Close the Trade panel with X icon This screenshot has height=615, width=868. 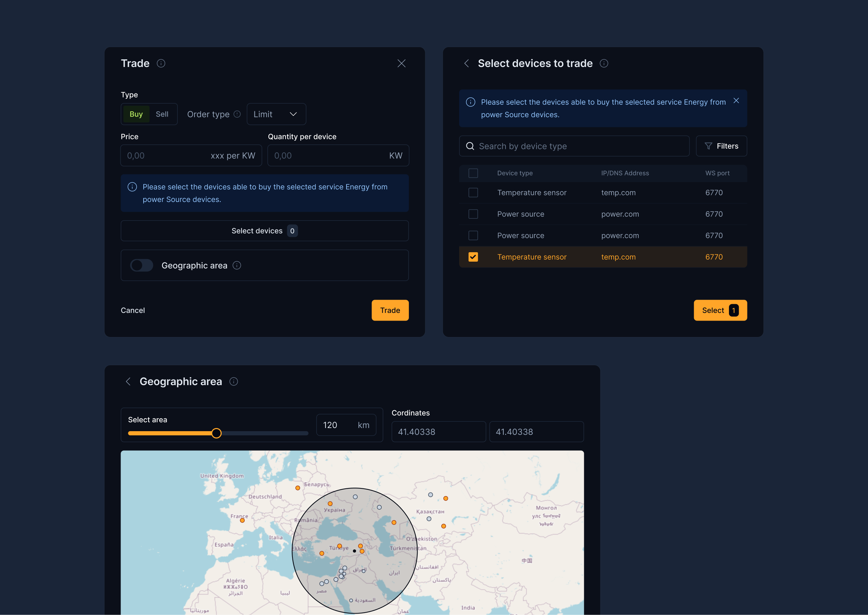click(402, 63)
